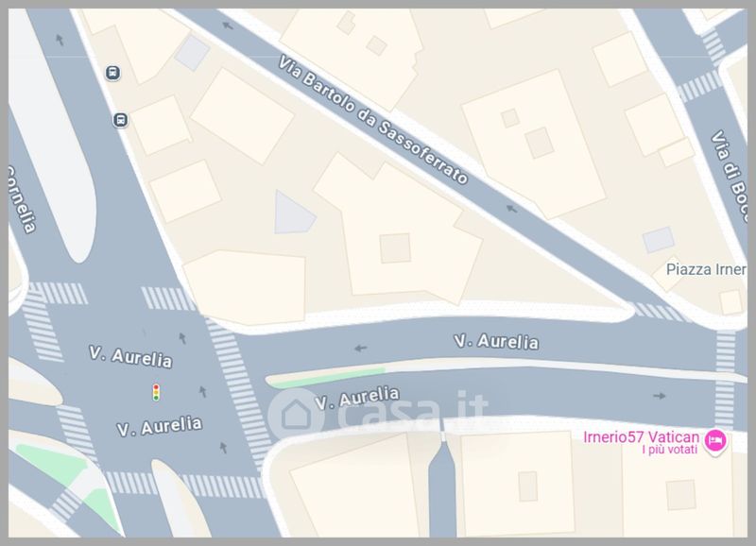Select the Piazza Irnerio label
The height and width of the screenshot is (546, 756).
(706, 269)
